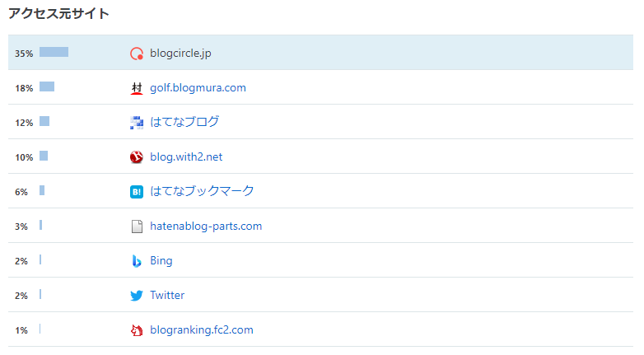Click the Bing logo icon
Viewport: 644px width, 355px height.
(137, 261)
